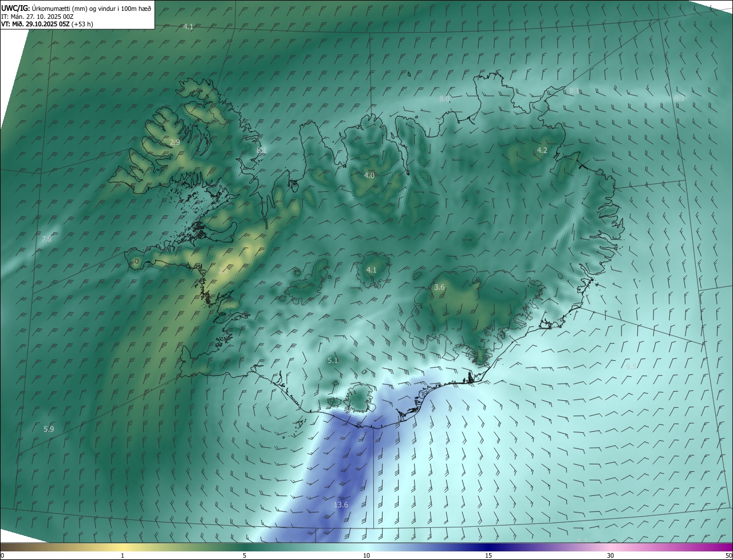This screenshot has height=560, width=733.
Task: Click the 4.2 value in northeast Iceland
Action: tap(542, 151)
